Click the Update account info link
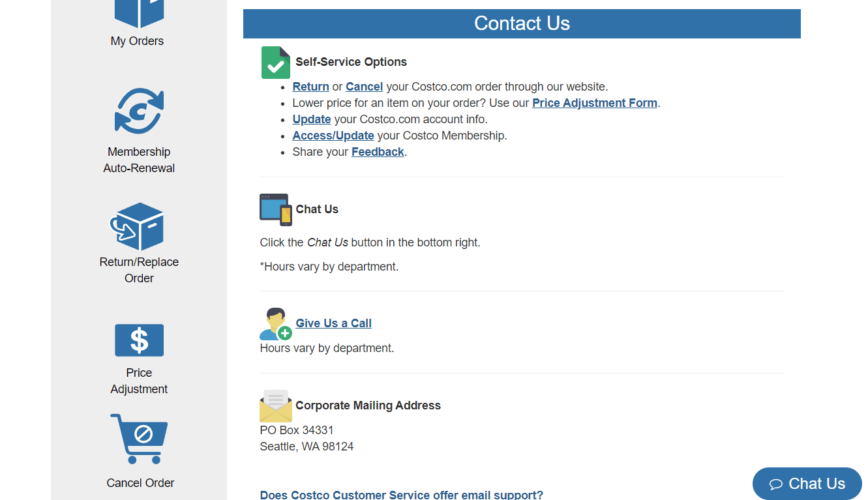The image size is (868, 500). pos(312,119)
